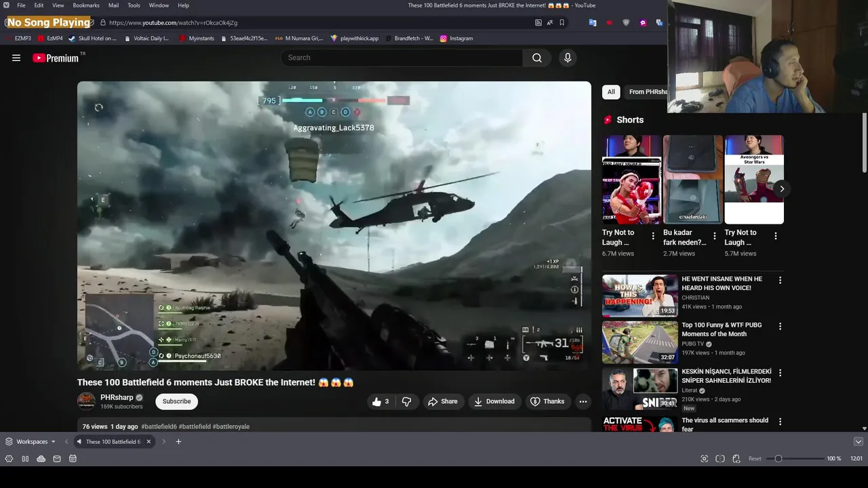Open the calendar icon in status bar
868x488 pixels.
point(73,459)
